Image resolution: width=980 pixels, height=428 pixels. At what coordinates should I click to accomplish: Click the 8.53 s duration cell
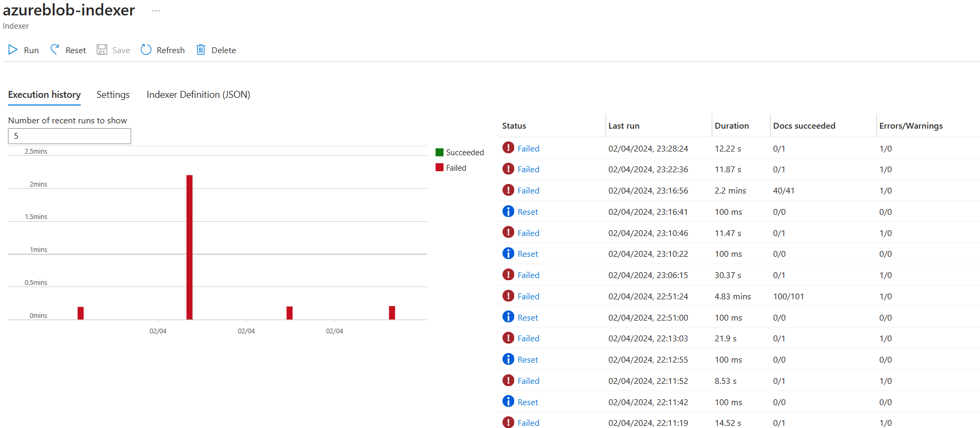pyautogui.click(x=726, y=381)
